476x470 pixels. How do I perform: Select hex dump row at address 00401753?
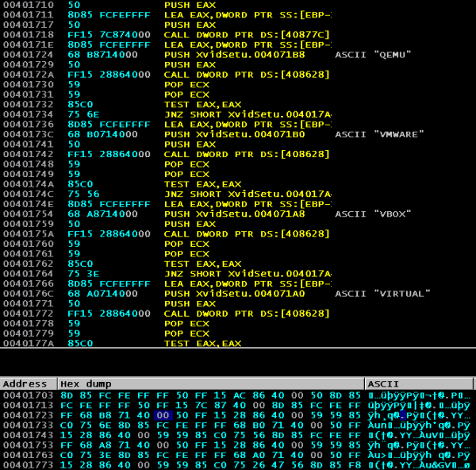pyautogui.click(x=236, y=445)
